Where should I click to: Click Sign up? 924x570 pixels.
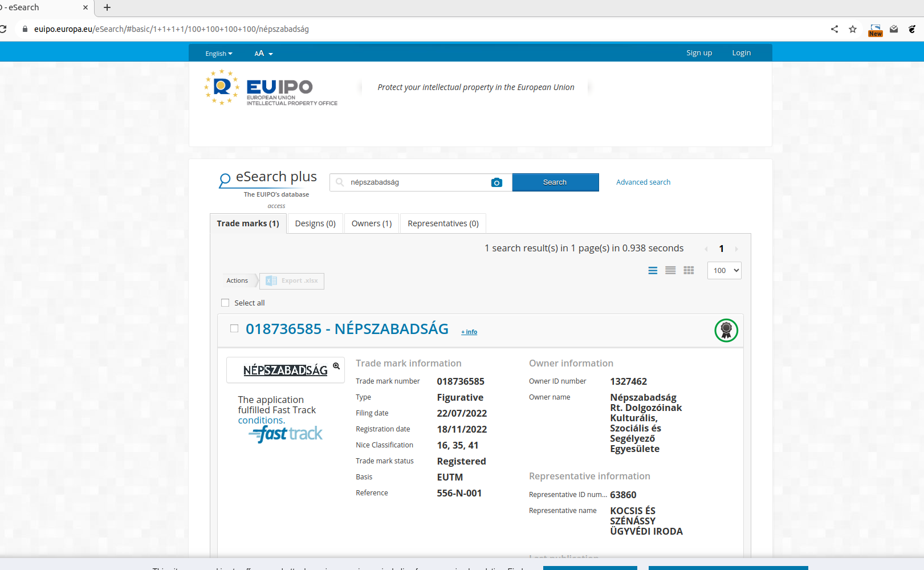pos(699,53)
